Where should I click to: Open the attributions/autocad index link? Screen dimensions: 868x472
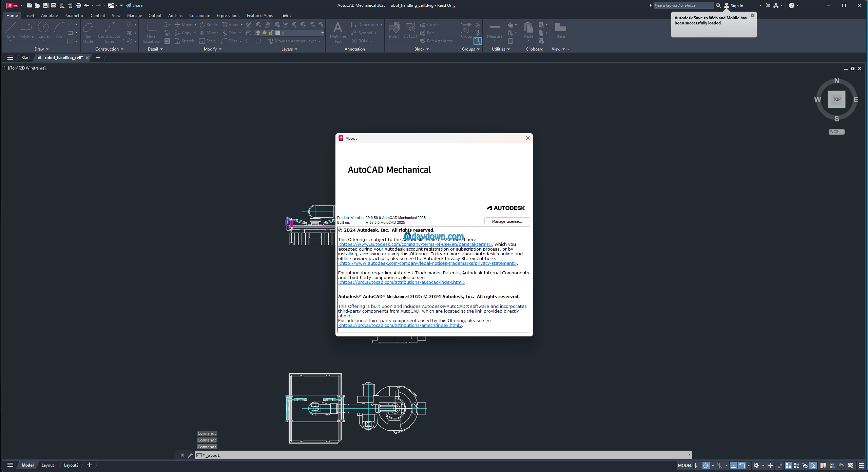(402, 282)
